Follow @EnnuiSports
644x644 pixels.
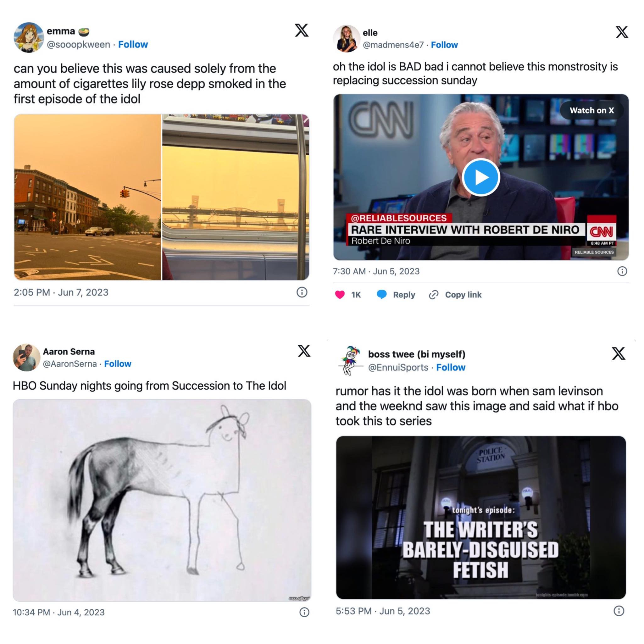[451, 367]
